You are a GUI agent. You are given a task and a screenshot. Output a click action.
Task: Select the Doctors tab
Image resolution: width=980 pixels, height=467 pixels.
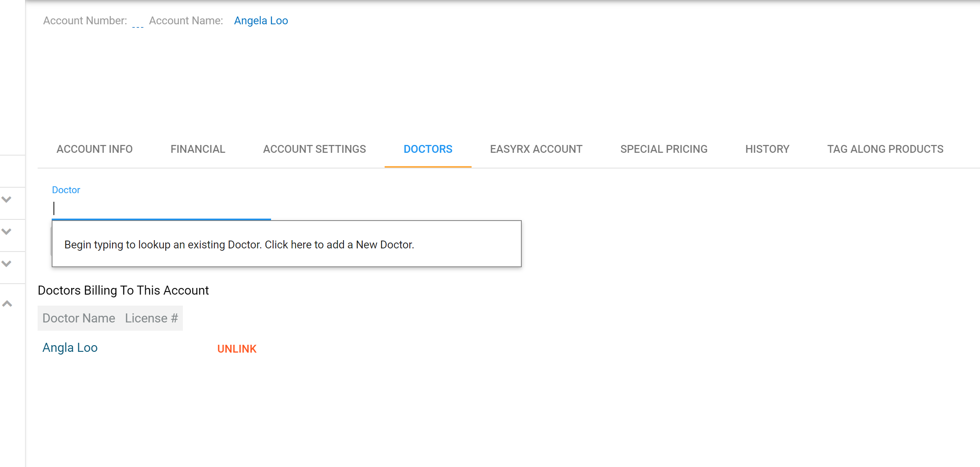pyautogui.click(x=428, y=149)
